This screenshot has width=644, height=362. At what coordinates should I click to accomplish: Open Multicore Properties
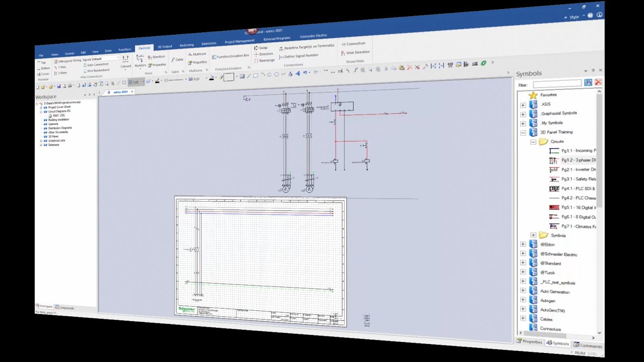(197, 62)
